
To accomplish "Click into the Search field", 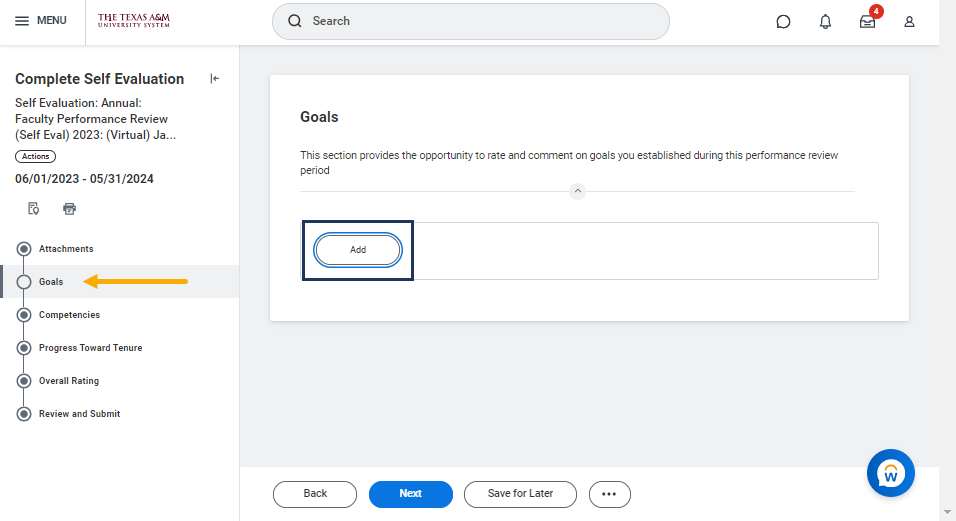I will (x=480, y=21).
